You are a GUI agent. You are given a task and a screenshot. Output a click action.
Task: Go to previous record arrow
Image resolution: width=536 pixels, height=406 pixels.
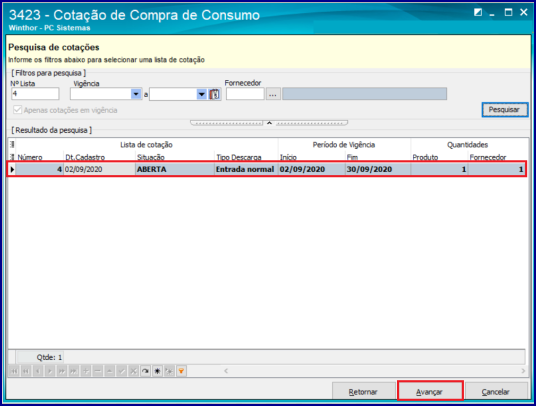(x=38, y=371)
